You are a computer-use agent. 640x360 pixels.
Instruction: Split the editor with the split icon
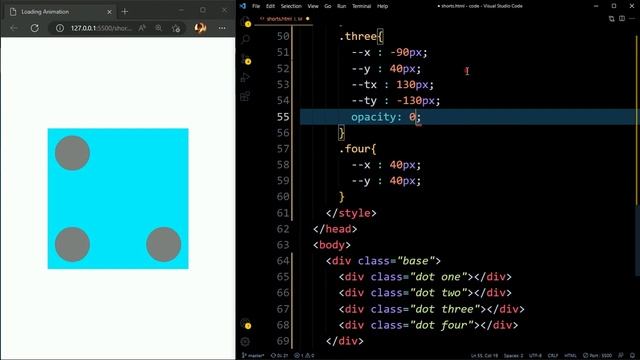point(622,19)
